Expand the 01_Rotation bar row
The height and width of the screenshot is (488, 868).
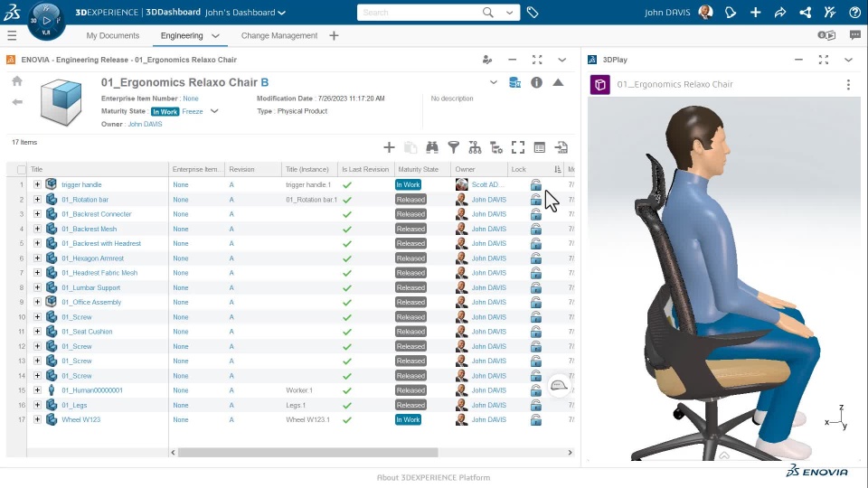click(37, 199)
